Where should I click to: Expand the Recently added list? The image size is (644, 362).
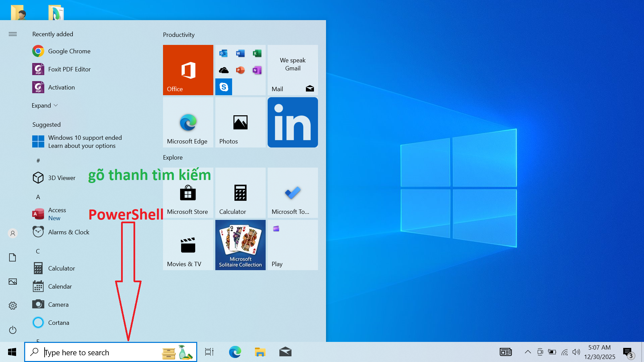[45, 106]
